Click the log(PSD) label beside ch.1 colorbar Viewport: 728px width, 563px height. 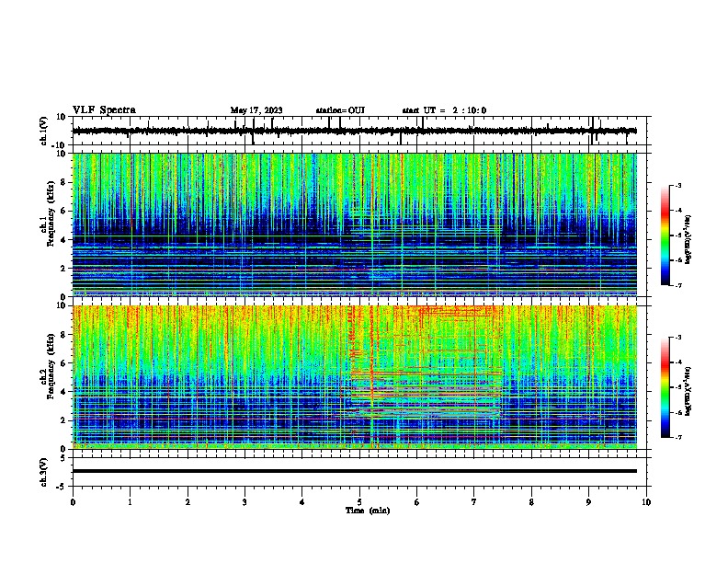[688, 239]
